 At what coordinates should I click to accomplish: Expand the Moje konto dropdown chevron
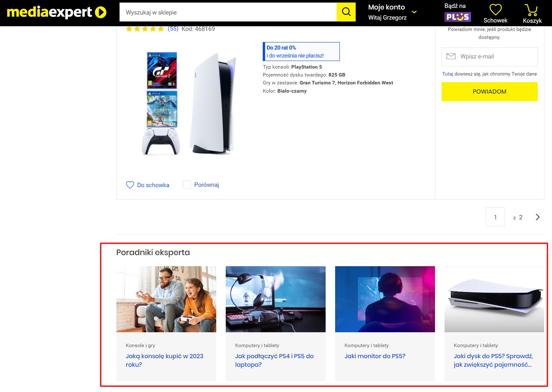(414, 12)
